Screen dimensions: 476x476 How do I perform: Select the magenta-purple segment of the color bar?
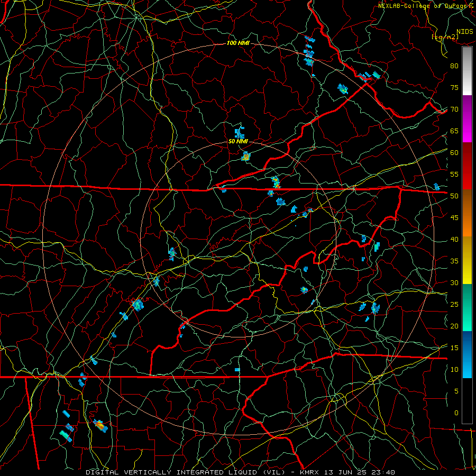[467, 118]
